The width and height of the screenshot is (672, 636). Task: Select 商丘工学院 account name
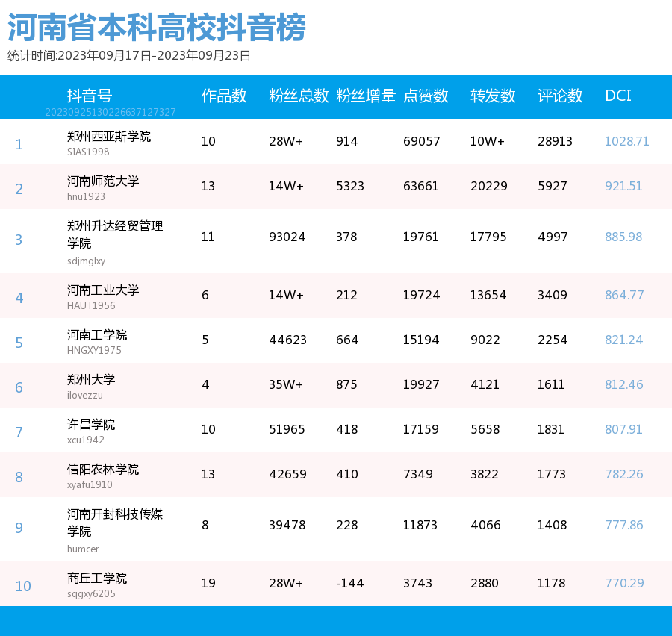(97, 578)
